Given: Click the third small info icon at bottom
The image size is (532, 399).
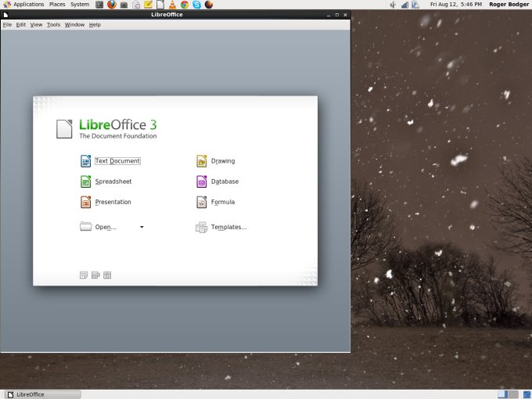Looking at the screenshot, I should click(107, 275).
